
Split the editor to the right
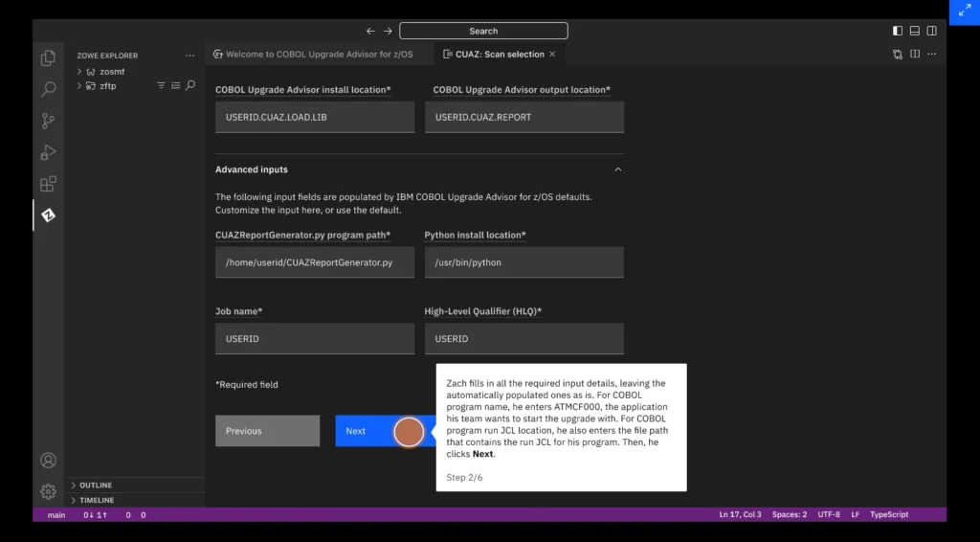coord(915,55)
